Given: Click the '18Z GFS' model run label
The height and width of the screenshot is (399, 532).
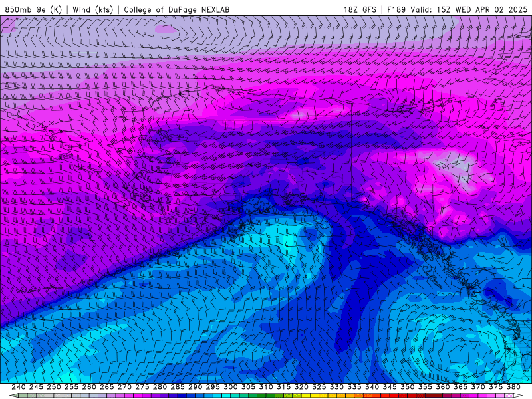Looking at the screenshot, I should pos(360,9).
